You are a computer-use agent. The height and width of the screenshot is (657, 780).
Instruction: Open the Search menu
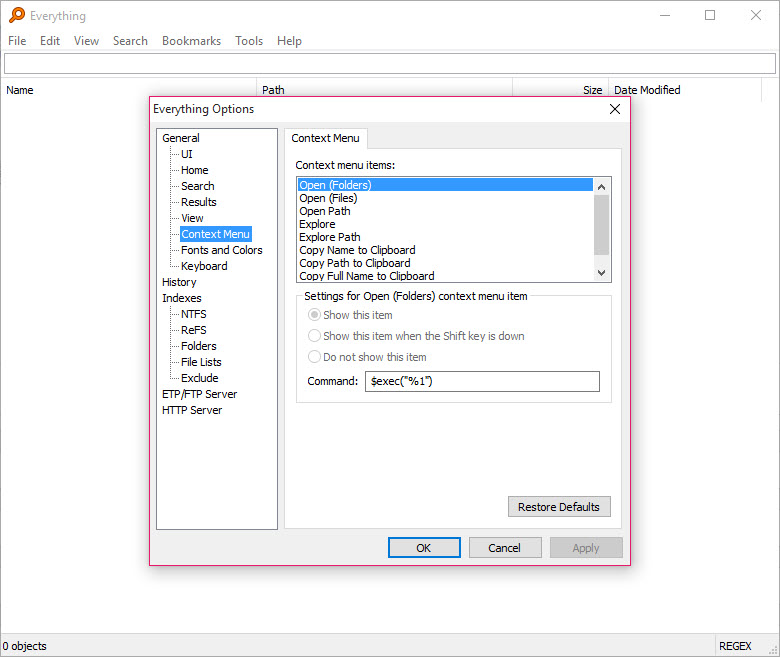[130, 41]
